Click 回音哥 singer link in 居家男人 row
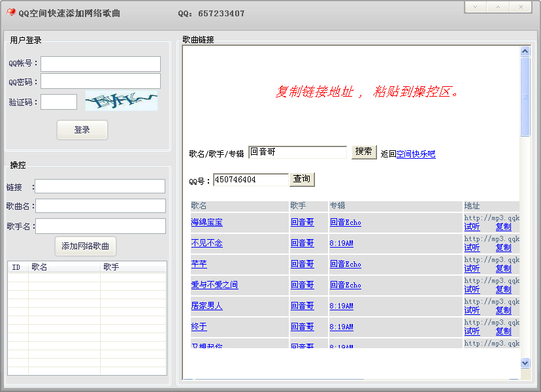This screenshot has width=541, height=392. [303, 306]
